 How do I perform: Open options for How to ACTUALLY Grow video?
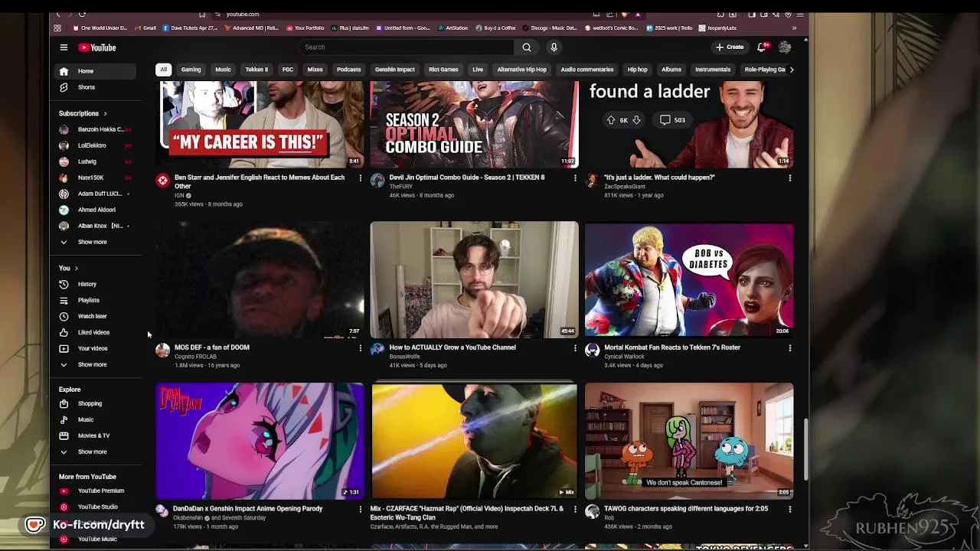pos(575,347)
